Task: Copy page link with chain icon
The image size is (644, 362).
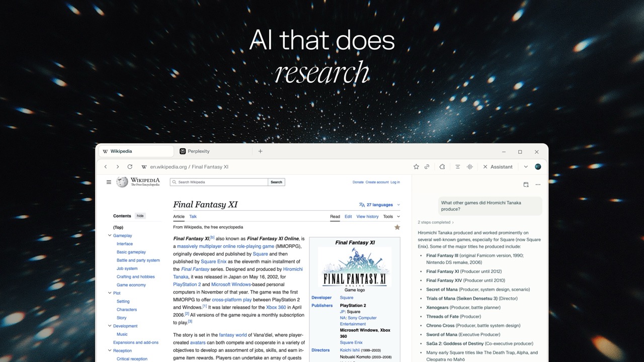Action: click(427, 167)
